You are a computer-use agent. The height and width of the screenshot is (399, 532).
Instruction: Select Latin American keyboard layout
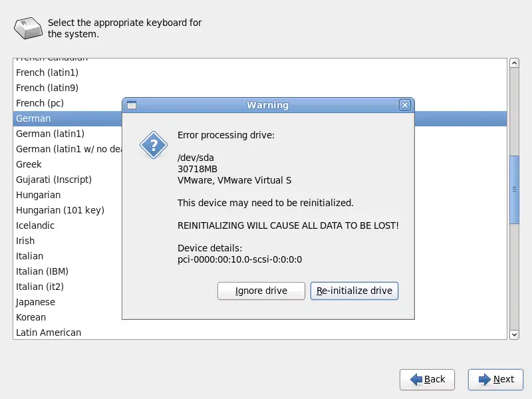pos(49,332)
